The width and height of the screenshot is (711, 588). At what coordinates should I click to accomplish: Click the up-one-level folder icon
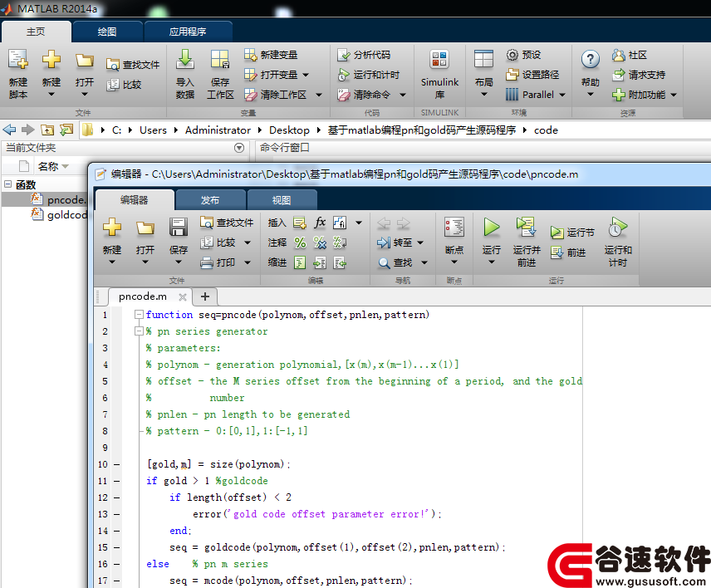click(47, 130)
